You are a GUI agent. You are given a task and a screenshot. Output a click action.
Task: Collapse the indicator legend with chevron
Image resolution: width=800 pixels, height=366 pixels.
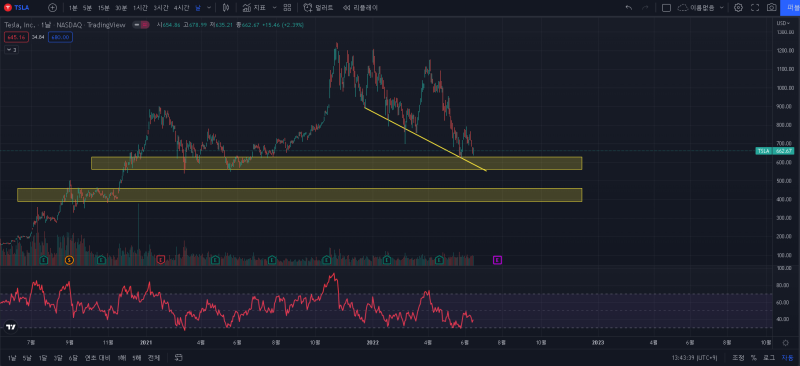point(11,50)
